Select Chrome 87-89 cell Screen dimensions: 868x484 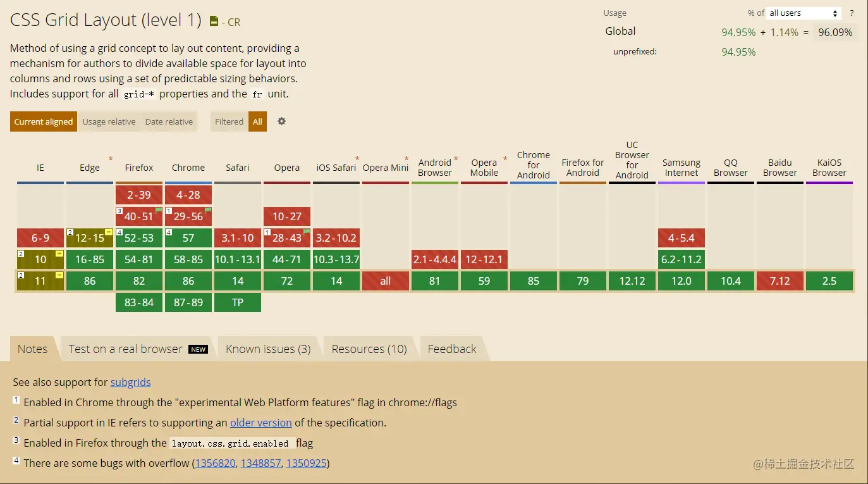188,302
